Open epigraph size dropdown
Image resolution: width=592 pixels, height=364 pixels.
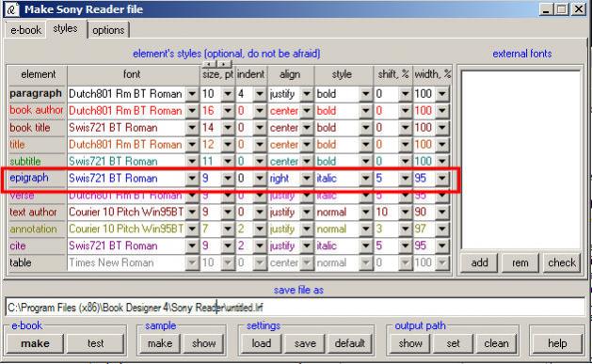(x=228, y=178)
